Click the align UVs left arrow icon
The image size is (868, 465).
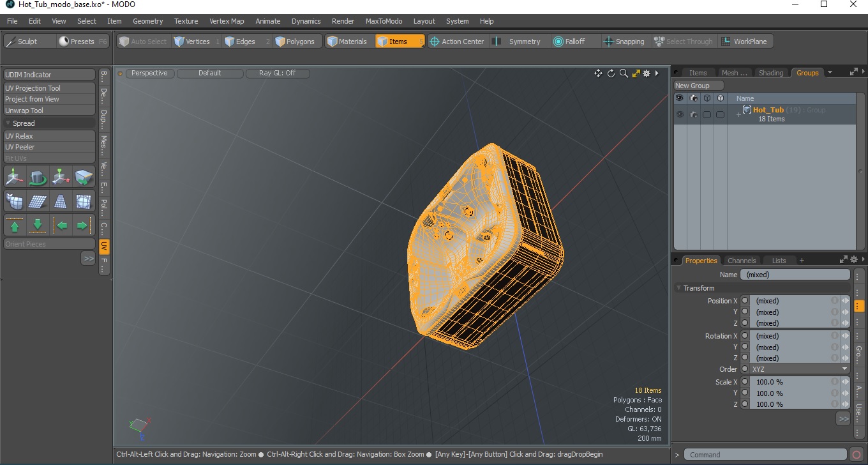click(x=61, y=225)
